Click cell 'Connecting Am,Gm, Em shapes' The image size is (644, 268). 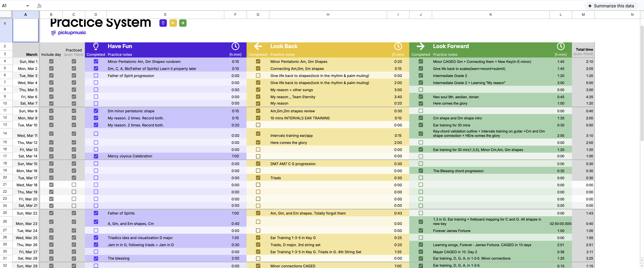[328, 69]
